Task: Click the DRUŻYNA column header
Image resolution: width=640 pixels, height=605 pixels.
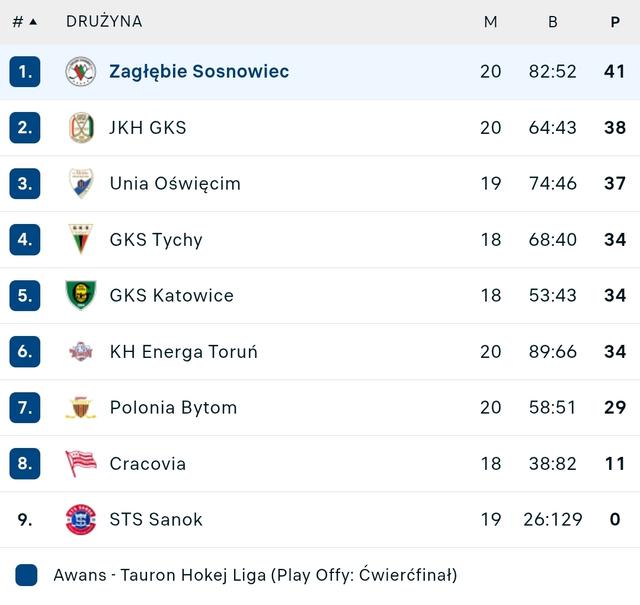Action: tap(104, 22)
